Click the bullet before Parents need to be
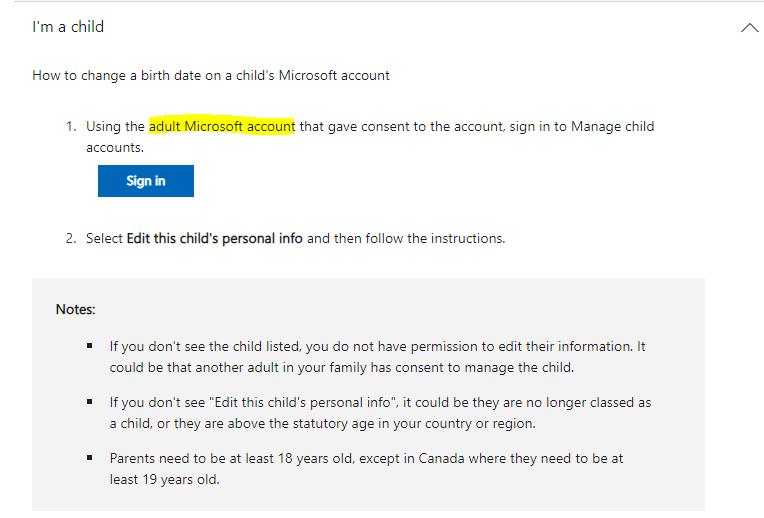764x518 pixels. point(90,458)
